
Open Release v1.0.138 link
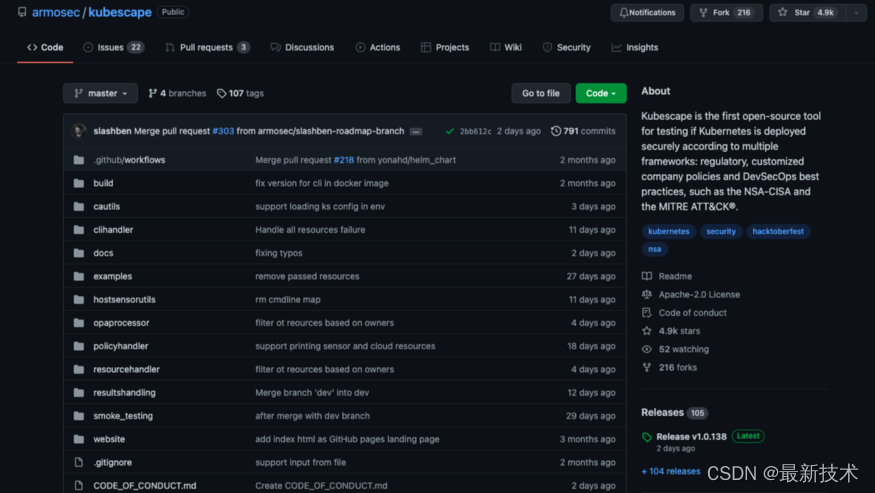691,437
